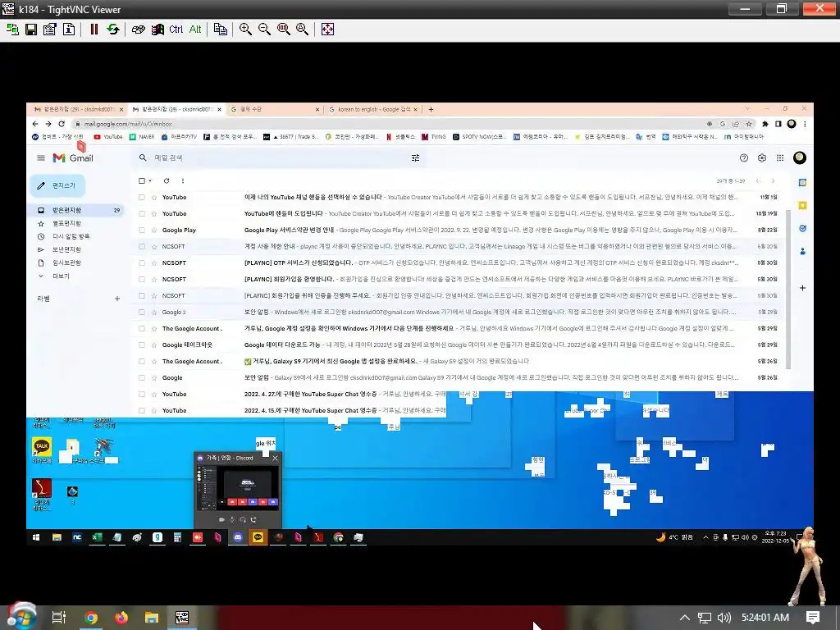
Task: Open the local taskbar notification center icon
Action: [x=813, y=618]
